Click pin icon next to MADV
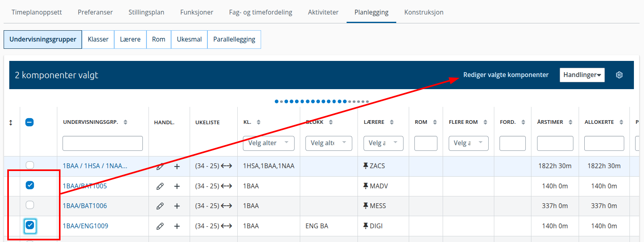Screen dimensions: 644x242 pos(366,186)
